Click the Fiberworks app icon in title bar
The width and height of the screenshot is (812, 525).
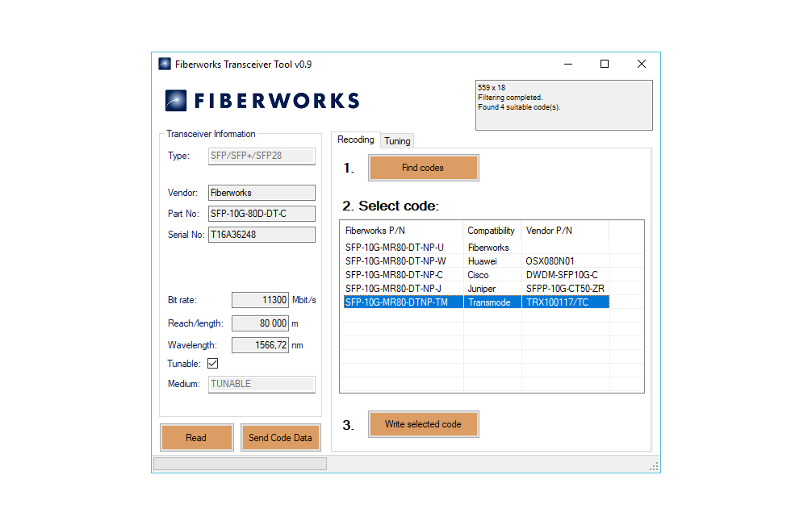click(165, 64)
